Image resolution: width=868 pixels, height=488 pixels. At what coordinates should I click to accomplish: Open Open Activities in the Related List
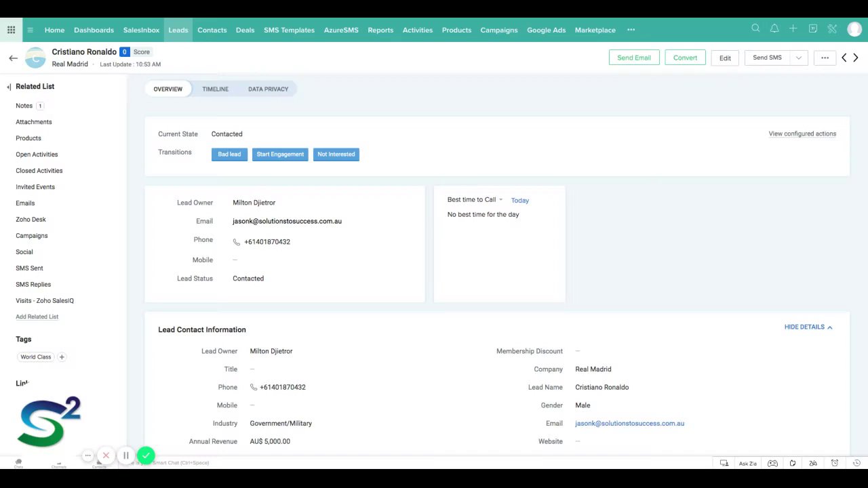pos(37,155)
